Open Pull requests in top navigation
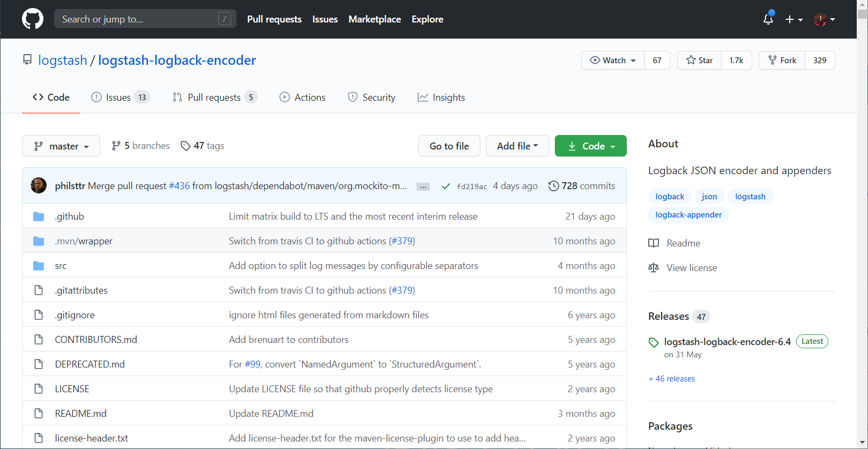This screenshot has width=868, height=449. tap(275, 19)
